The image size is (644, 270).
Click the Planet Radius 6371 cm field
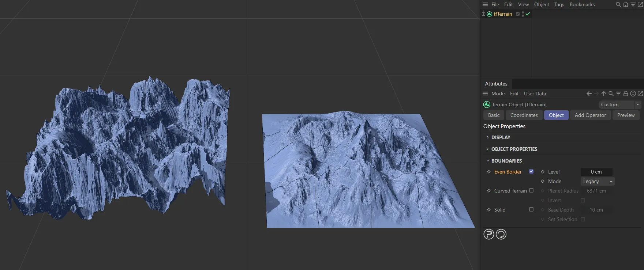(x=596, y=191)
